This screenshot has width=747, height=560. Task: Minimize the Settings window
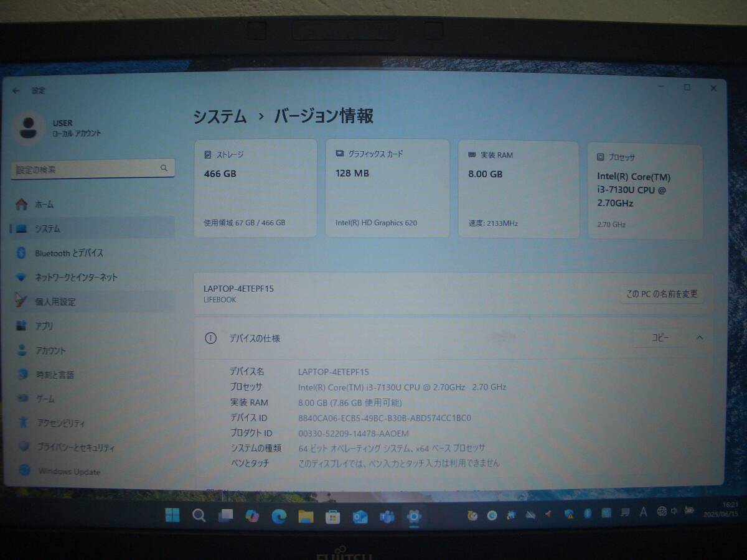pos(660,88)
